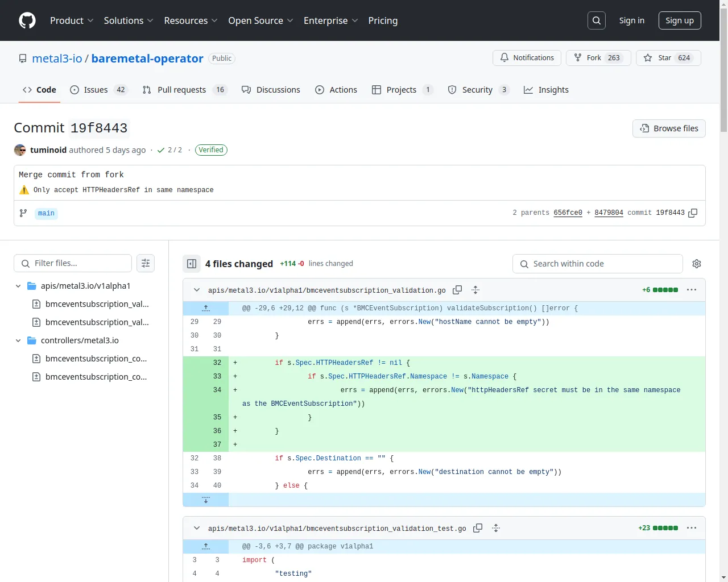The image size is (728, 582).
Task: Open more options for bmceventsubscription_validation.go
Action: pos(692,290)
